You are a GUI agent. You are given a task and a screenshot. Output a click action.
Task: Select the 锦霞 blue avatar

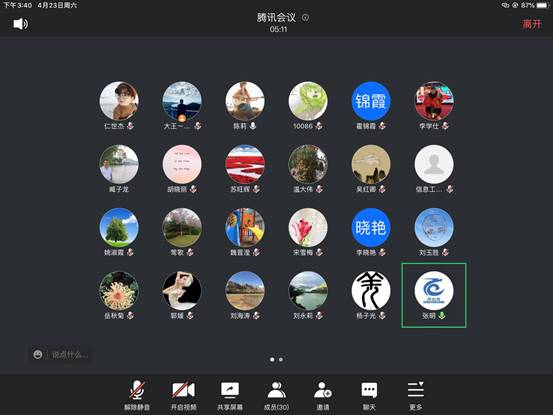tap(371, 101)
